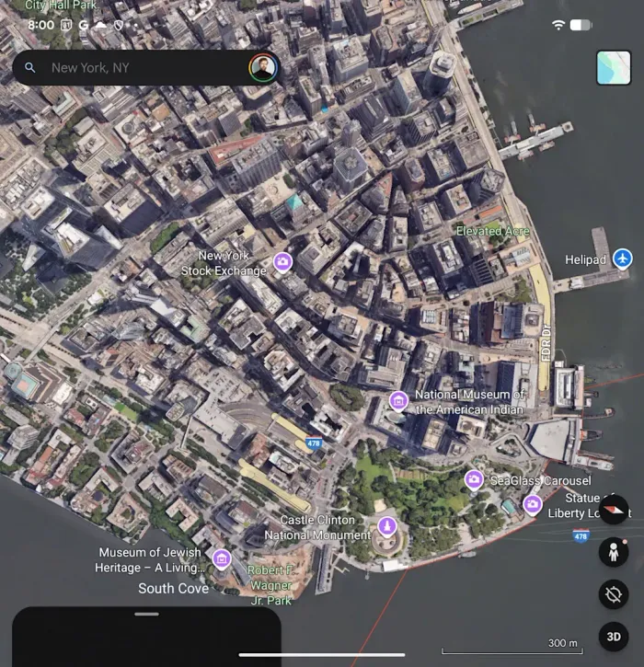
Task: Select the Helipad airplane marker
Action: coord(623,259)
